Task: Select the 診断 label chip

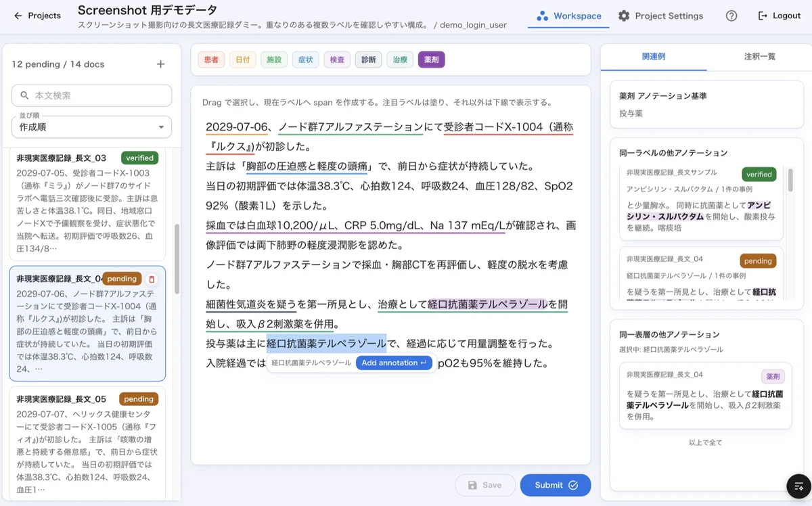Action: tap(368, 60)
